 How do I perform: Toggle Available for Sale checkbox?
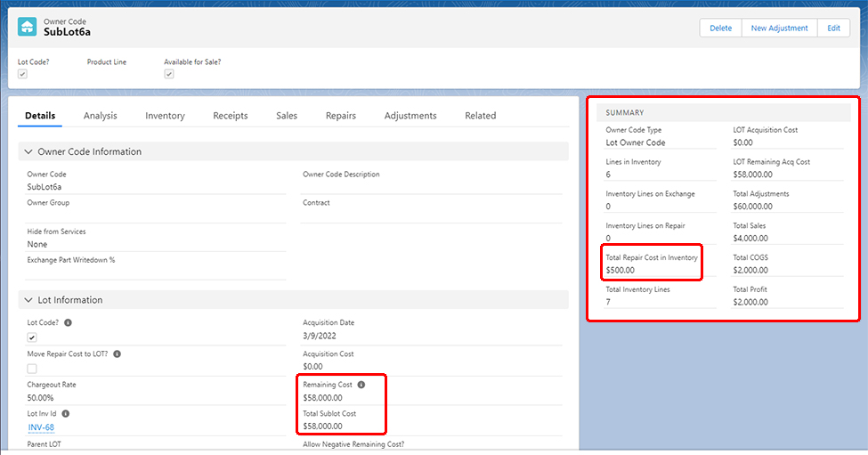point(169,74)
